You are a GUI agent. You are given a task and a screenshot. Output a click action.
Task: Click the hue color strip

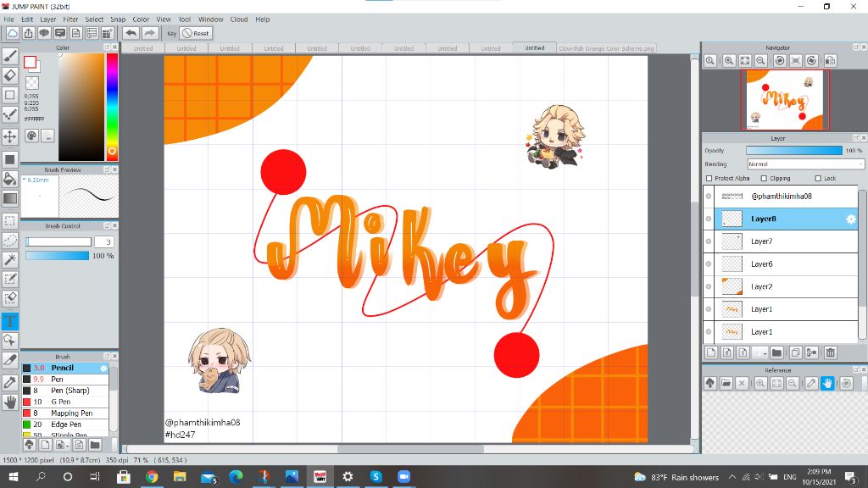point(112,107)
